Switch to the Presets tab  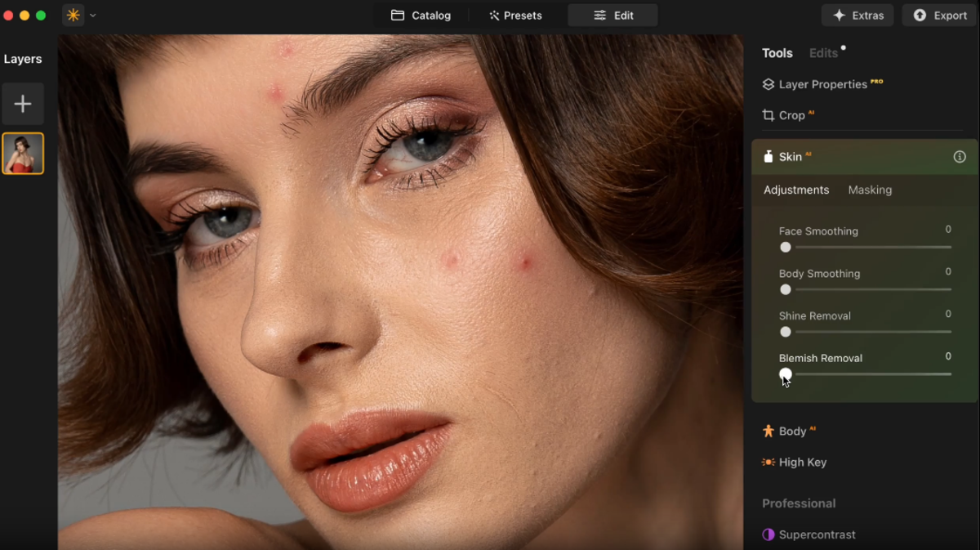coord(515,16)
